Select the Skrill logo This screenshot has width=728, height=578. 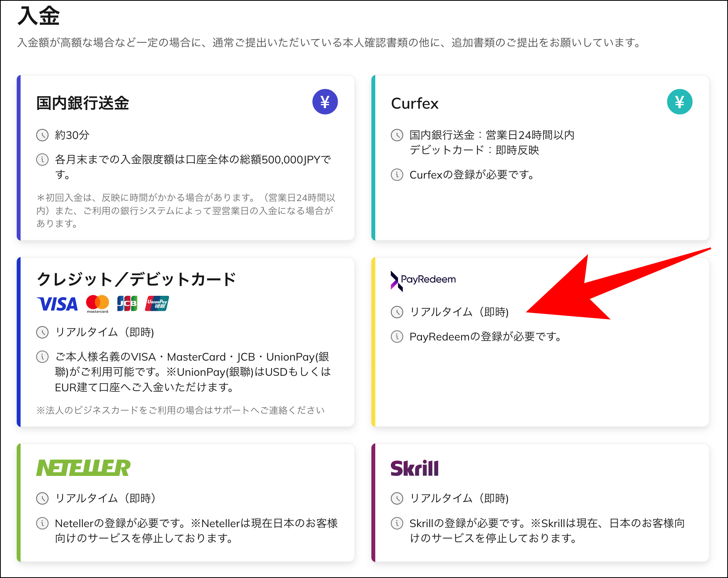(415, 468)
